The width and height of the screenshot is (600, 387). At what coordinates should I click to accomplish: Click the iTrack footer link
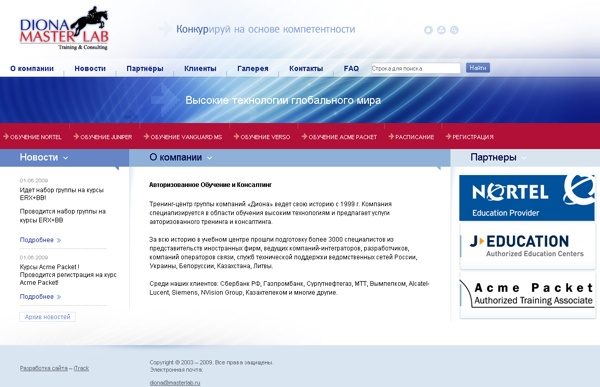(x=81, y=368)
